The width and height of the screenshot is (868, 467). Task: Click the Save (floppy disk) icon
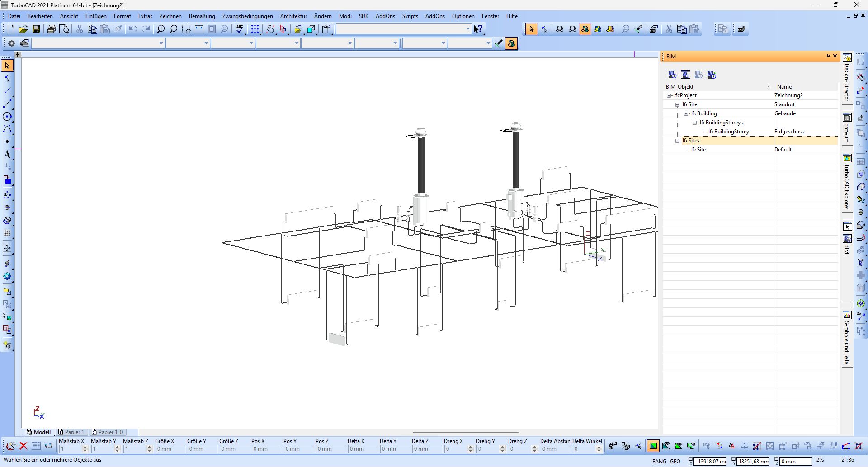pos(36,29)
